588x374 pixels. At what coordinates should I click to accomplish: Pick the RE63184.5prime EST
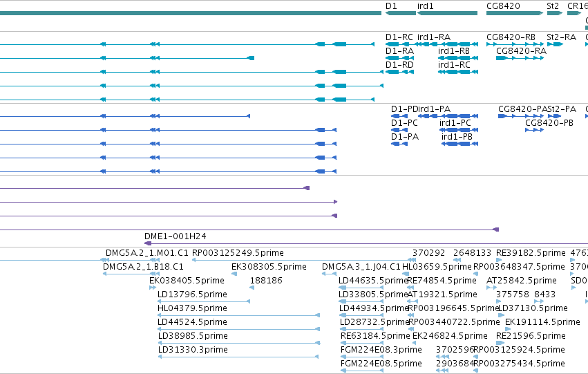pos(375,336)
